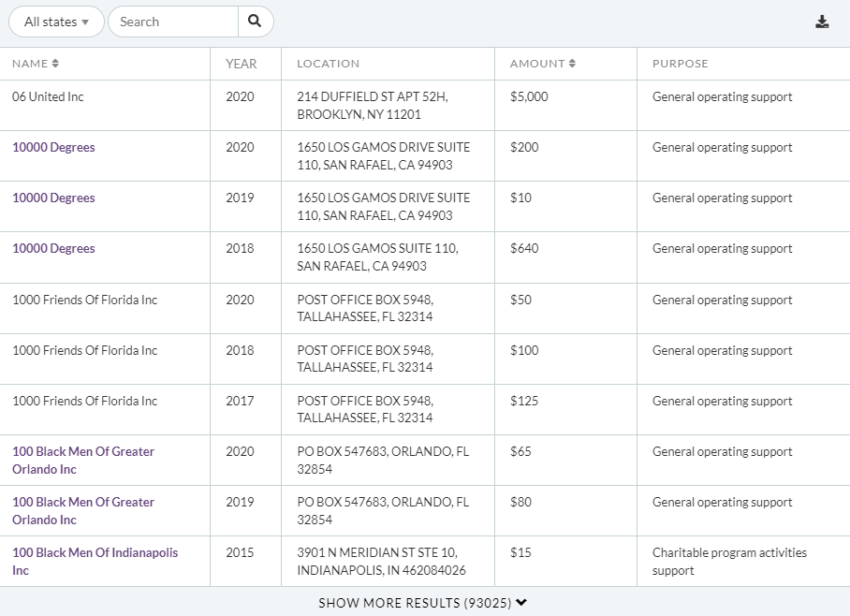Click the PURPOSE column header
Image resolution: width=850 pixels, height=616 pixels.
[681, 64]
